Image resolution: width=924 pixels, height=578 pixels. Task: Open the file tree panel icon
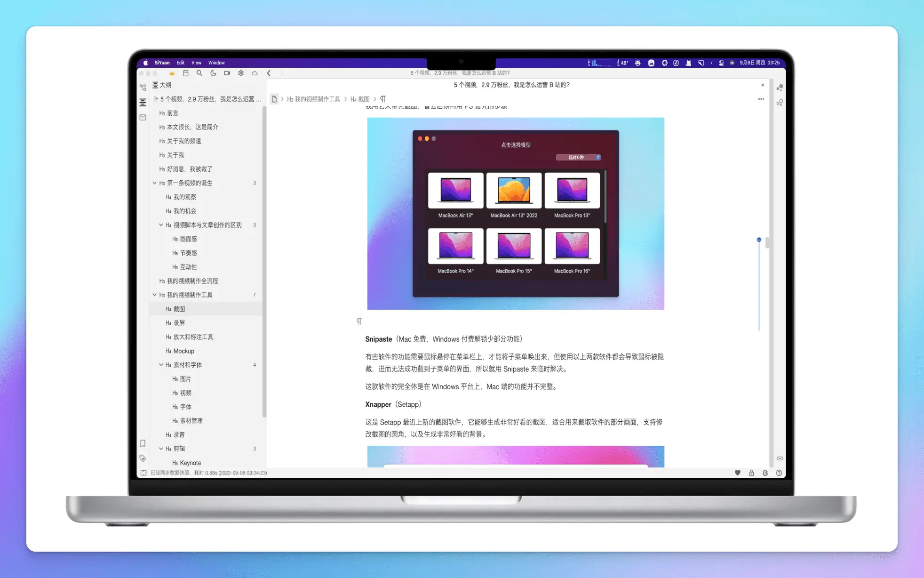143,88
